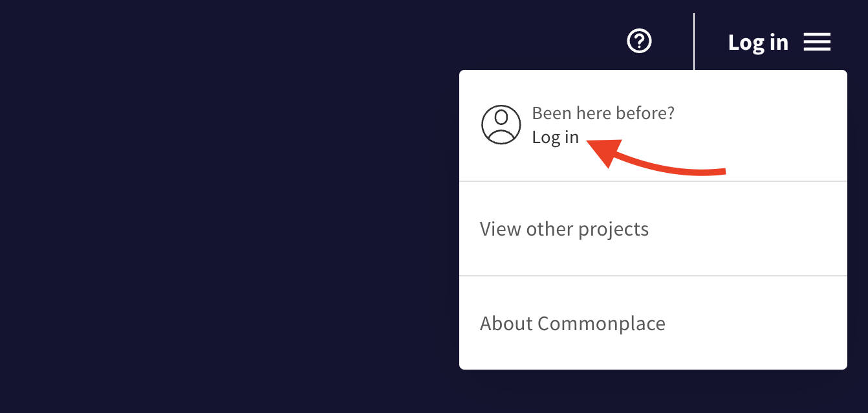Follow the Log in link the arrow points to

[555, 137]
